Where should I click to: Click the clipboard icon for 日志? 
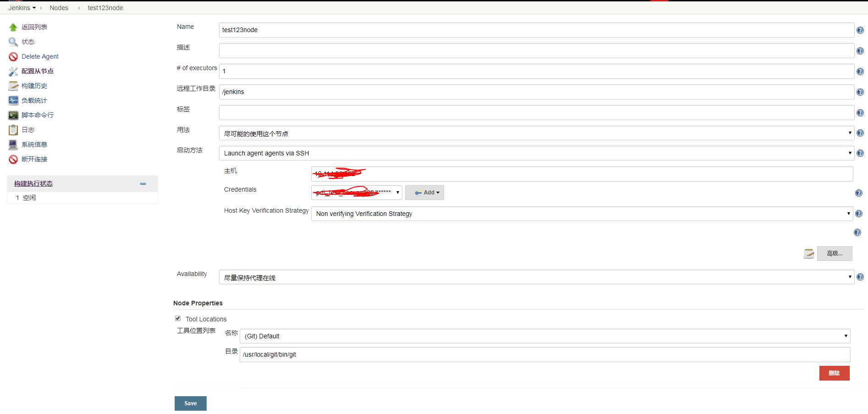(x=13, y=130)
